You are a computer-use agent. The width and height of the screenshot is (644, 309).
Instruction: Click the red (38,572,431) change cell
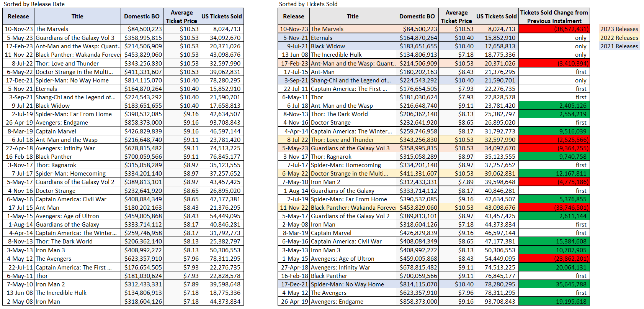[x=554, y=29]
